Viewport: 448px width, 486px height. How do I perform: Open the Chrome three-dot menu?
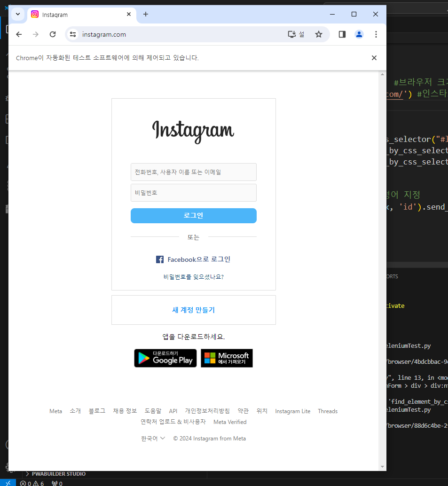[376, 34]
